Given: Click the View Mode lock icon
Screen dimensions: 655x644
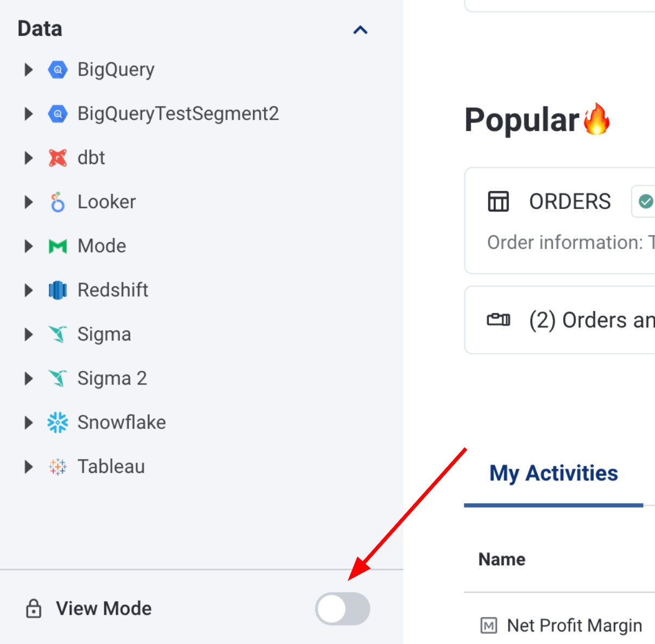Looking at the screenshot, I should (x=34, y=609).
